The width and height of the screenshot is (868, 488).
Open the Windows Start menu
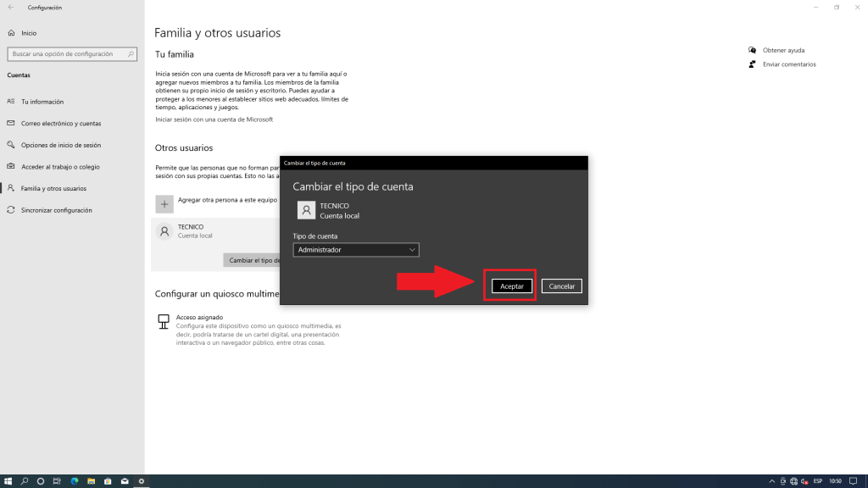[7, 481]
